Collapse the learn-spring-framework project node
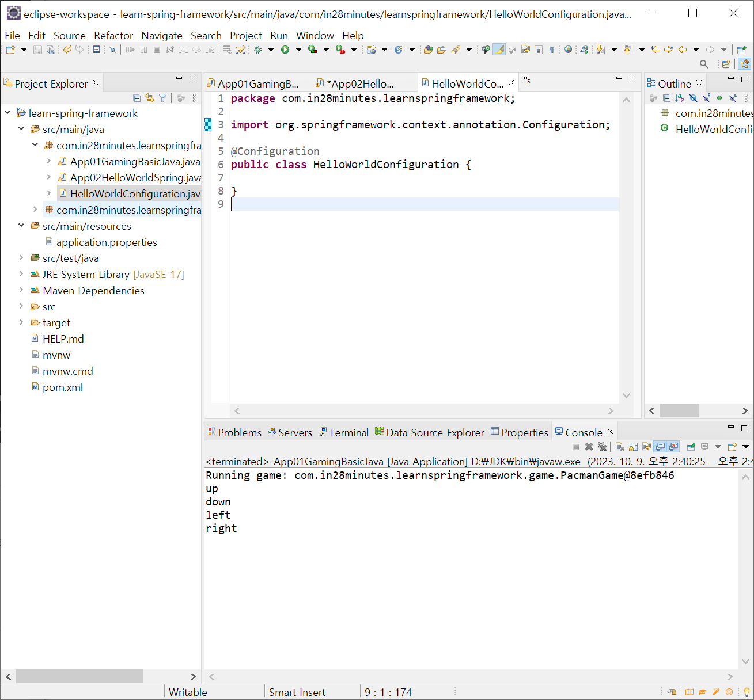Image resolution: width=754 pixels, height=700 pixels. click(7, 113)
